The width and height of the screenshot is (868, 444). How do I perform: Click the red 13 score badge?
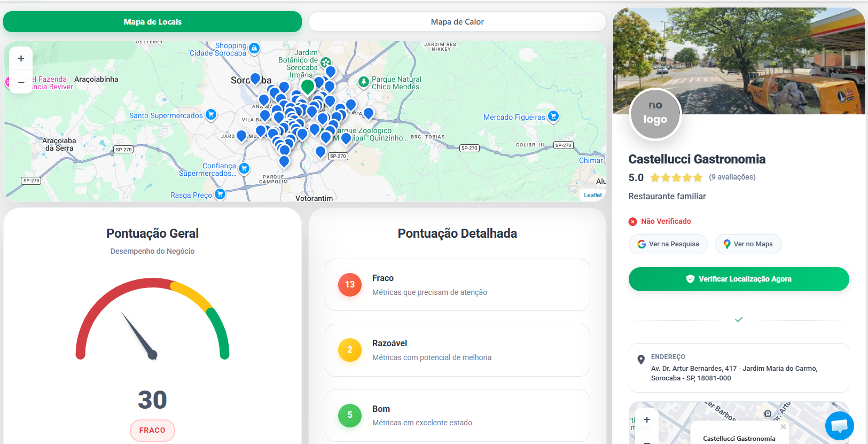point(350,285)
